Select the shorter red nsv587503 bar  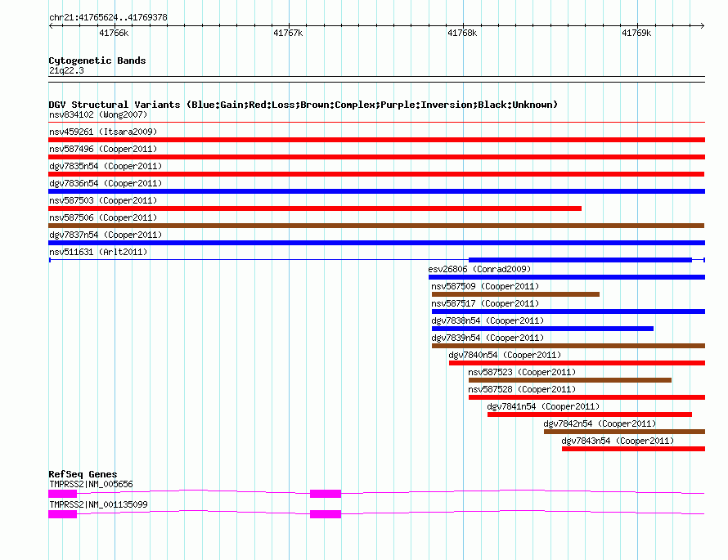315,208
